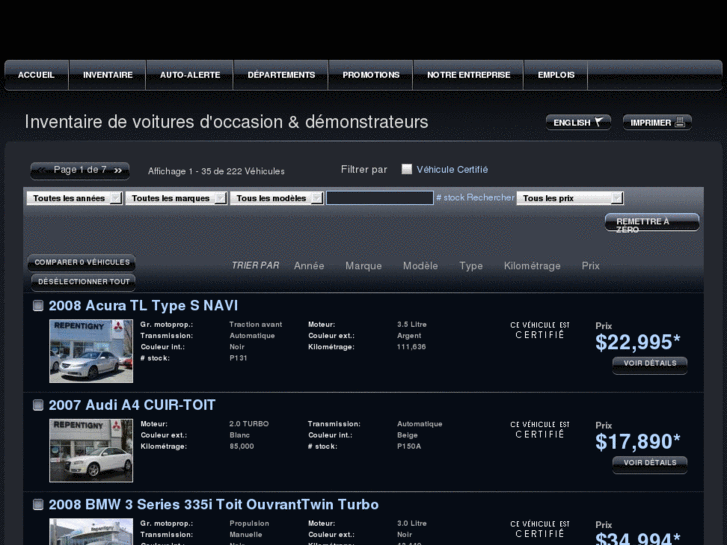The image size is (727, 545).
Task: Go to the AUTO-ALERTE section
Action: (x=190, y=75)
